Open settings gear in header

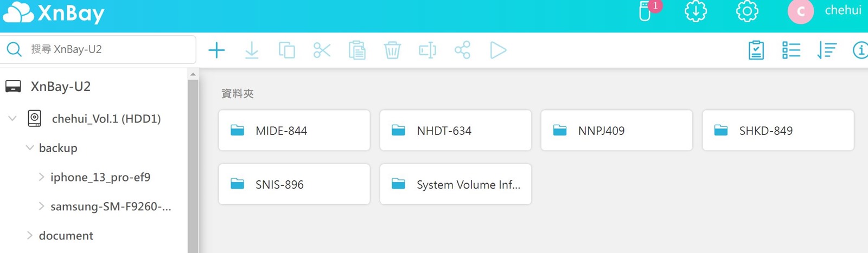[x=747, y=11]
